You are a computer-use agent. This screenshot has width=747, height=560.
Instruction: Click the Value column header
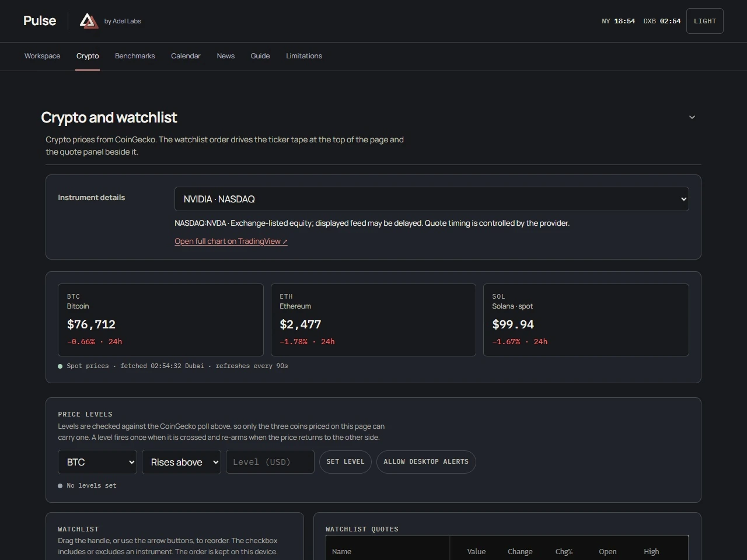476,552
